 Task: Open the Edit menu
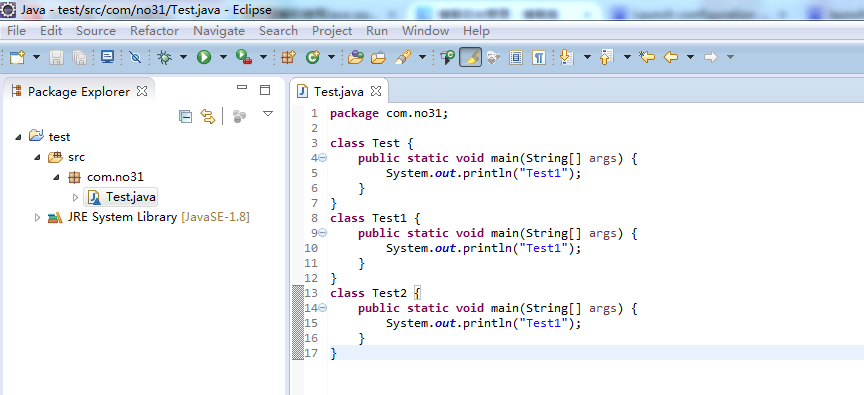pyautogui.click(x=51, y=31)
